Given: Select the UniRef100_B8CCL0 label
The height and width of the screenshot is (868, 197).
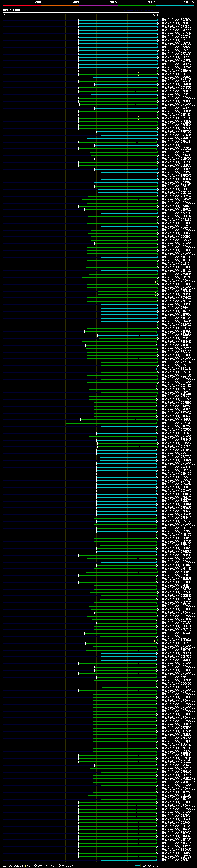Looking at the screenshot, I should point(176,189).
